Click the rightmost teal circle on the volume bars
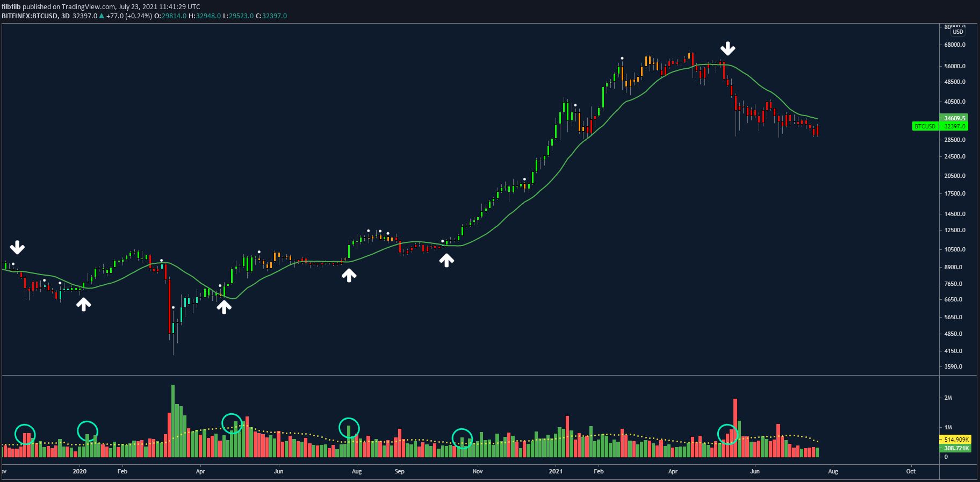The image size is (980, 482). 728,434
